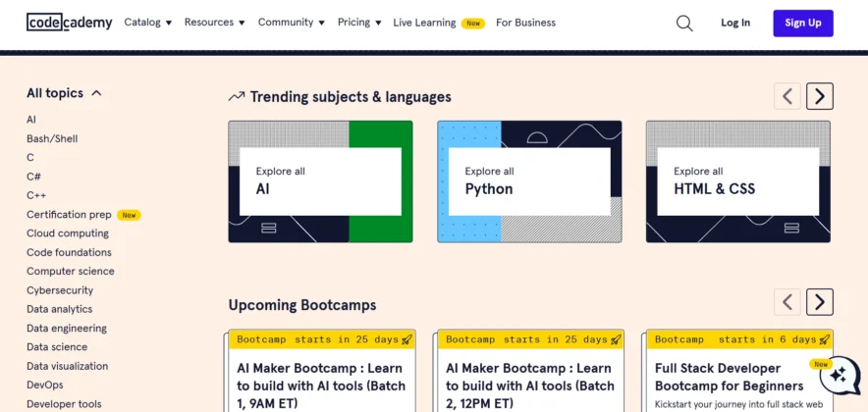Open Cybersecurity topic

point(60,290)
